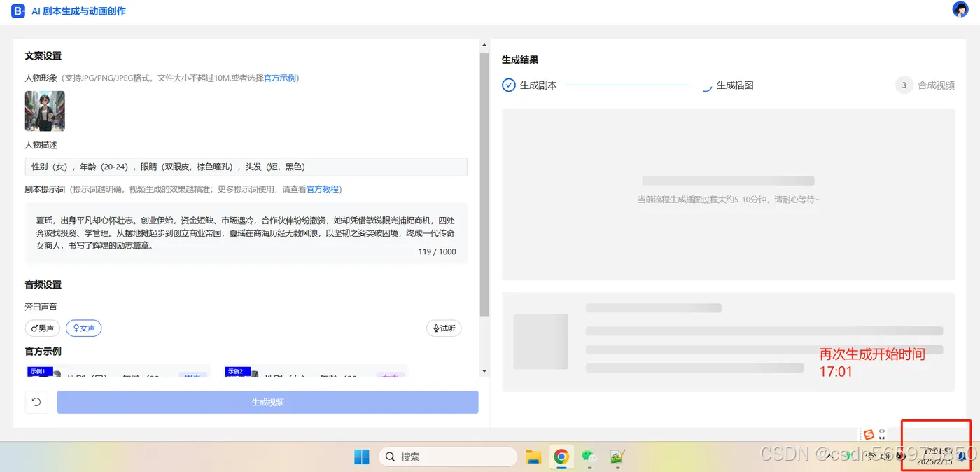Screen dimensions: 980x472
Task: Click the circular reset arrow icon
Action: tap(36, 402)
